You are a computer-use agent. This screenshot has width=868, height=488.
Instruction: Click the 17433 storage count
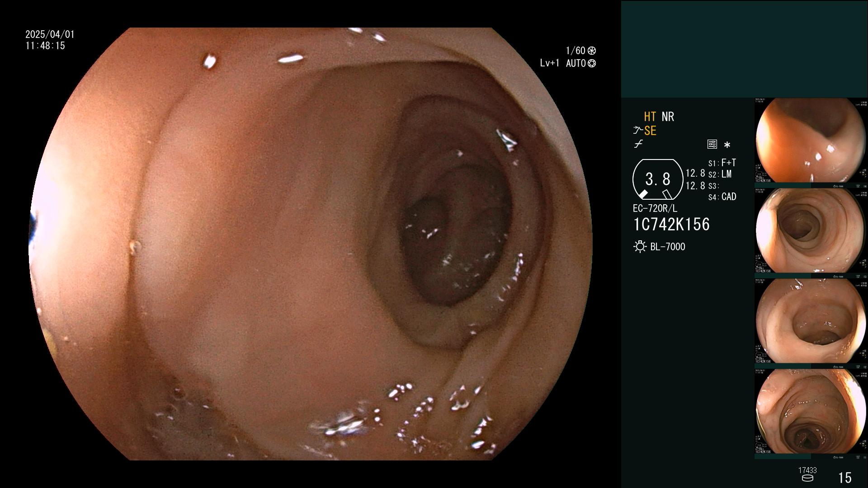pyautogui.click(x=807, y=470)
